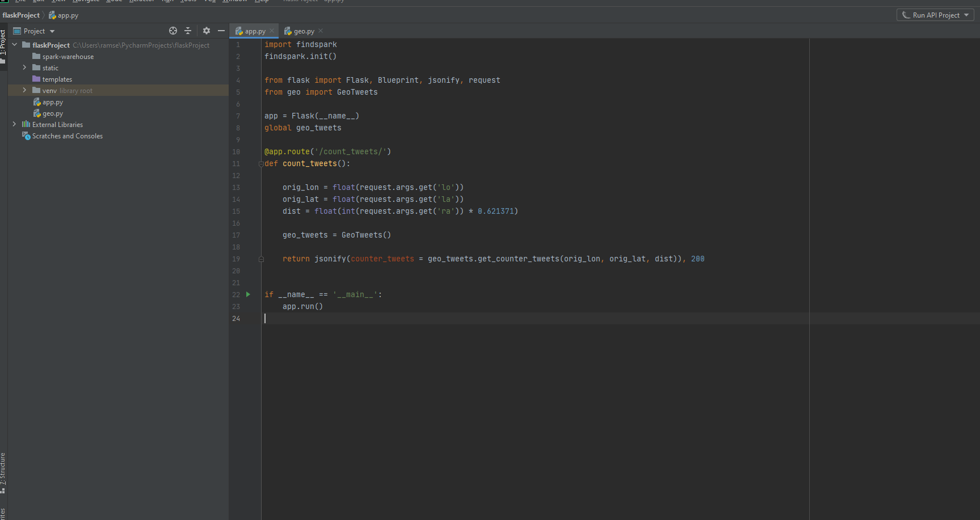Select app.py in the Project tree
This screenshot has width=980, height=520.
(118, 102)
